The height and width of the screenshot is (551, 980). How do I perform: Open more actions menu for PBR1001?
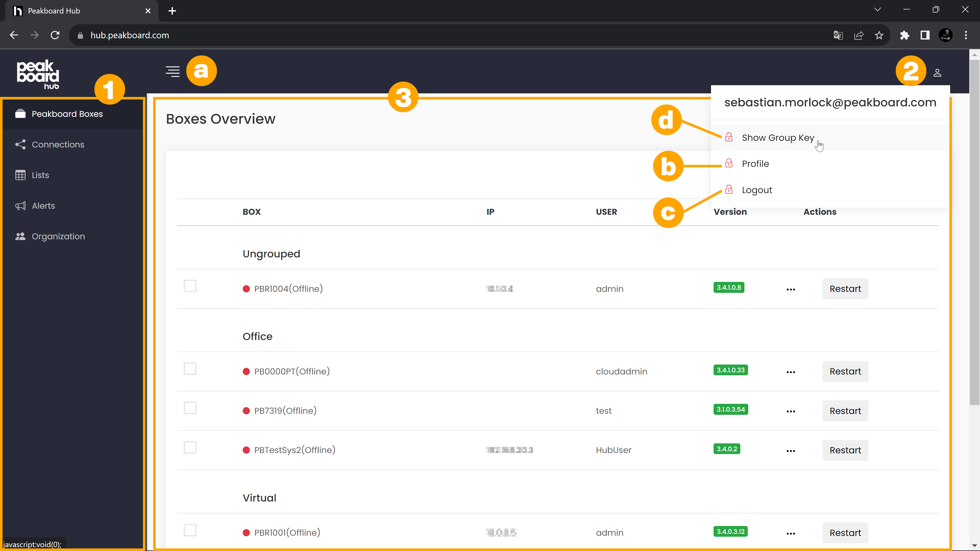tap(791, 533)
